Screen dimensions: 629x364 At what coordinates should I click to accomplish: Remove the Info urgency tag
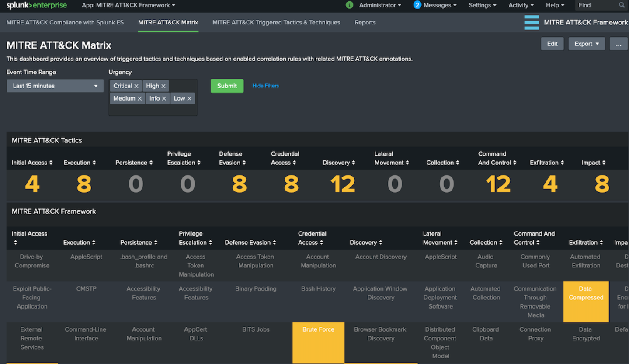pos(164,98)
